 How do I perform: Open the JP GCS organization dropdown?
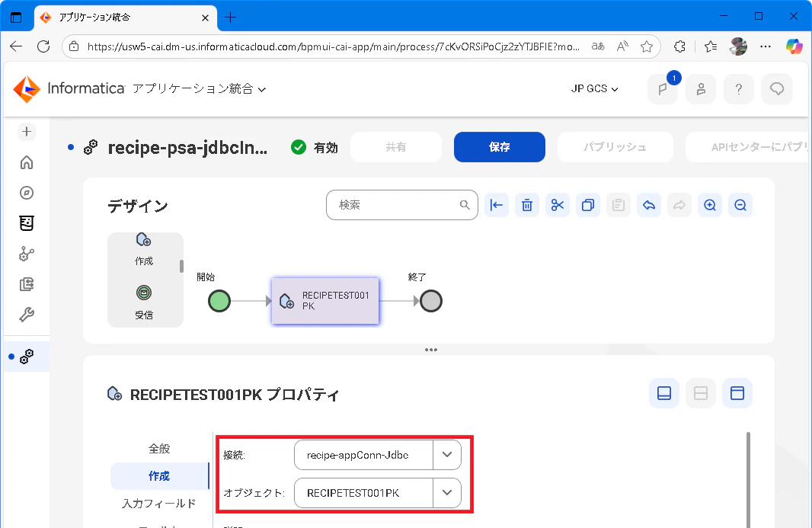tap(594, 89)
